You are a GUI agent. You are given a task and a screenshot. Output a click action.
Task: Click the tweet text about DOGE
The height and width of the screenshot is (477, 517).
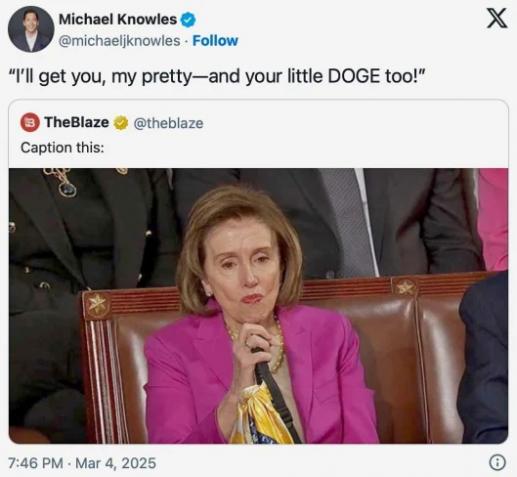coord(218,76)
